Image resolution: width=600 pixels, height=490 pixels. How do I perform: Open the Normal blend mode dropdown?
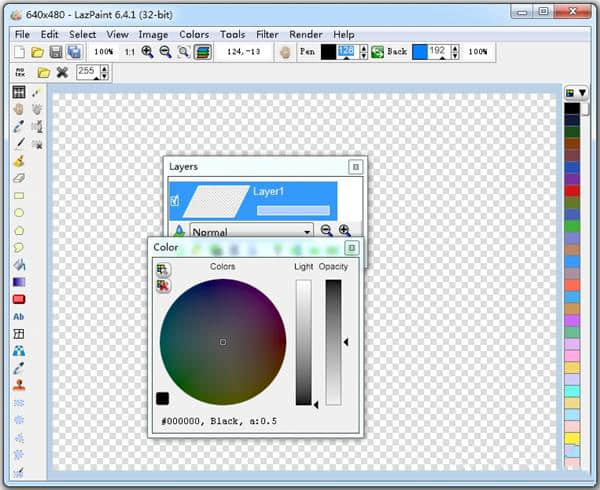click(251, 230)
